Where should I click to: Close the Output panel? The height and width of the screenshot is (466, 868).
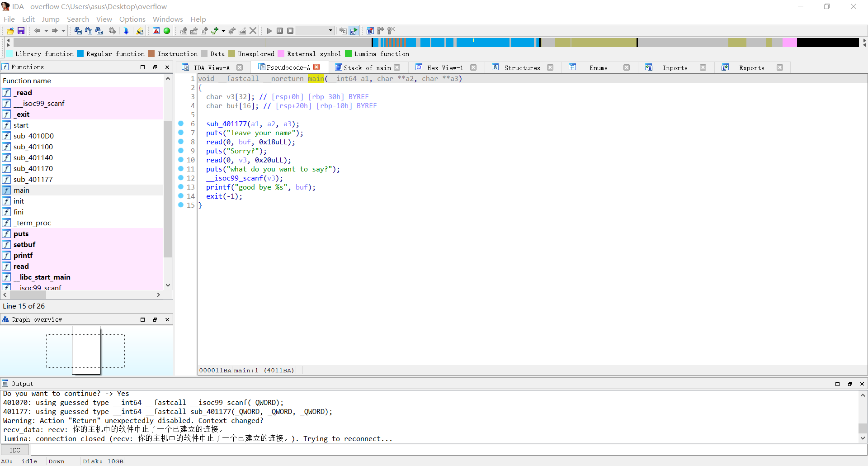click(x=862, y=384)
